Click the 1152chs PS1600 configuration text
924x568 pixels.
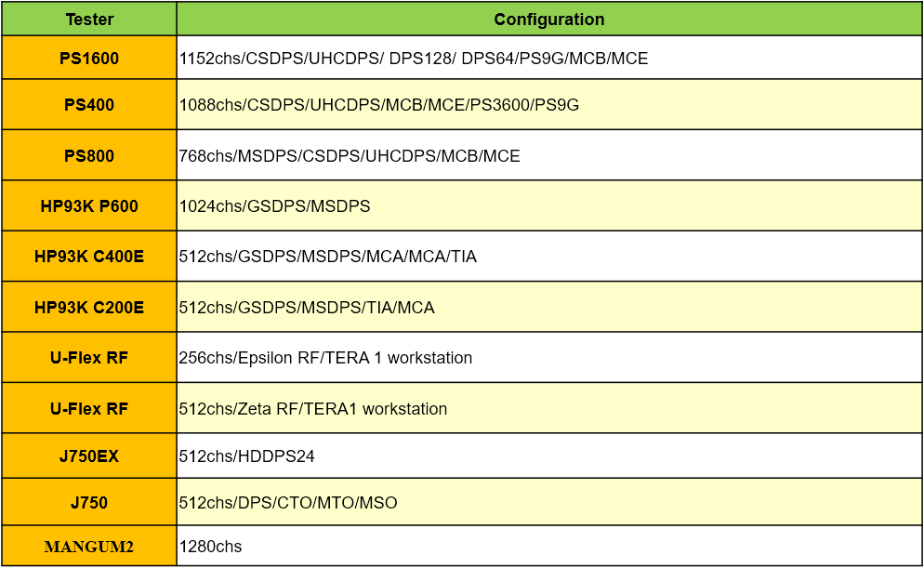[414, 59]
